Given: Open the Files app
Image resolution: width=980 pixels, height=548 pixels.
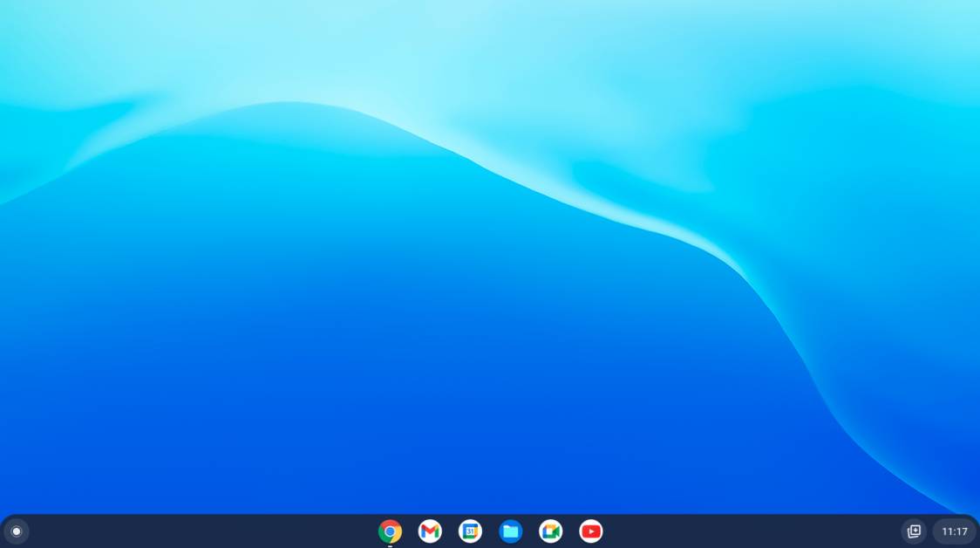Looking at the screenshot, I should (510, 531).
